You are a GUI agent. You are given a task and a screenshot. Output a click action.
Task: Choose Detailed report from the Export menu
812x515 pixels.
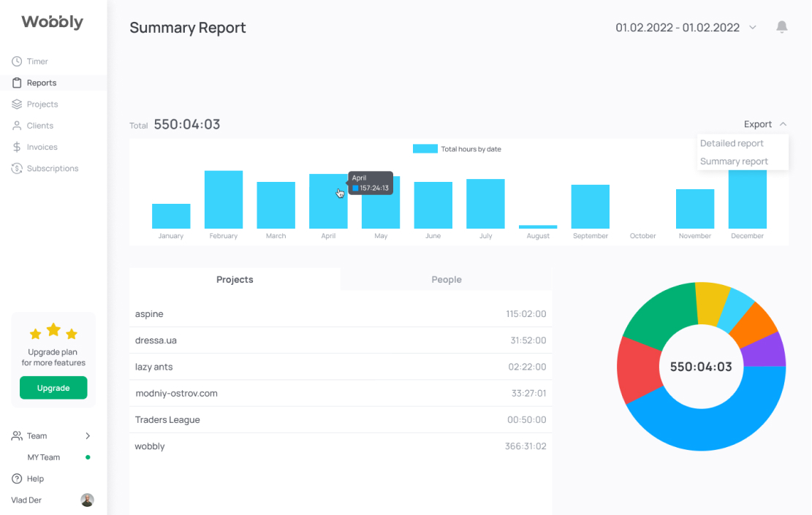[732, 143]
